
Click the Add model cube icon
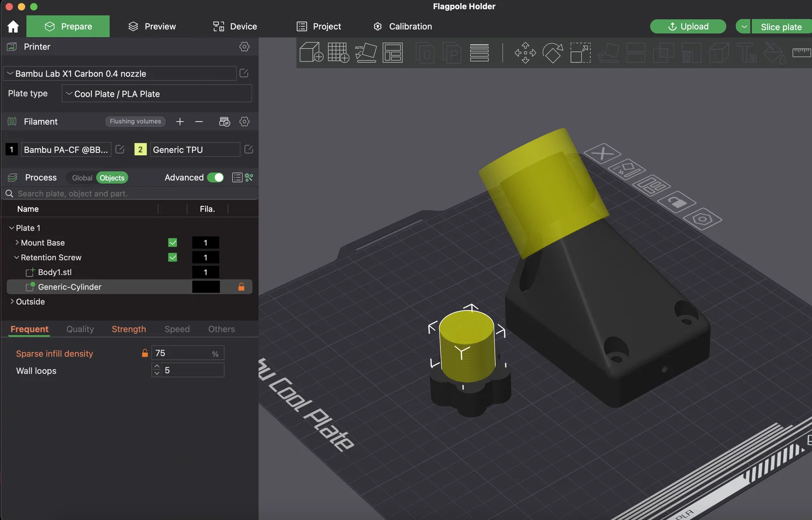pos(311,53)
